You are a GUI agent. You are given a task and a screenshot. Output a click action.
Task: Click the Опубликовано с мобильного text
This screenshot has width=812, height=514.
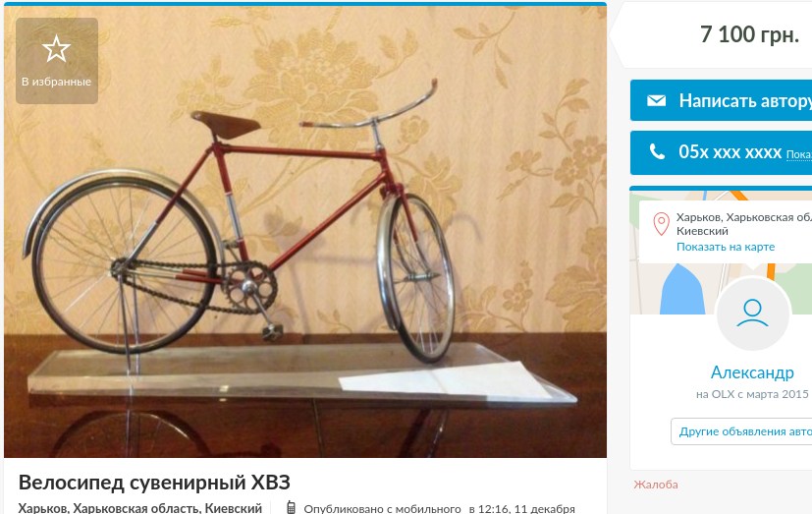tap(382, 509)
